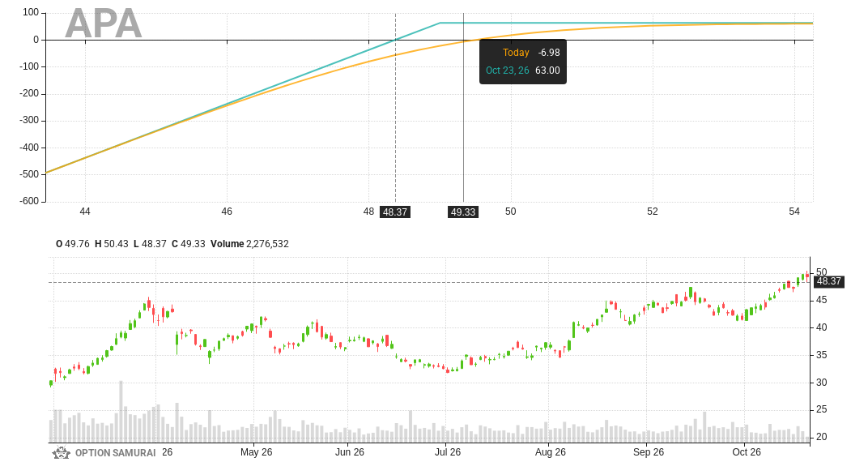Click the 45 price label on candlestick axis
Viewport: 868px width, 462px height.
coord(822,300)
